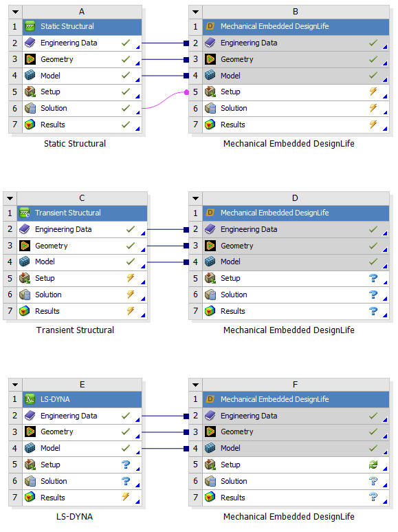
Task: Click Engineering Data icon in system A
Action: click(30, 43)
